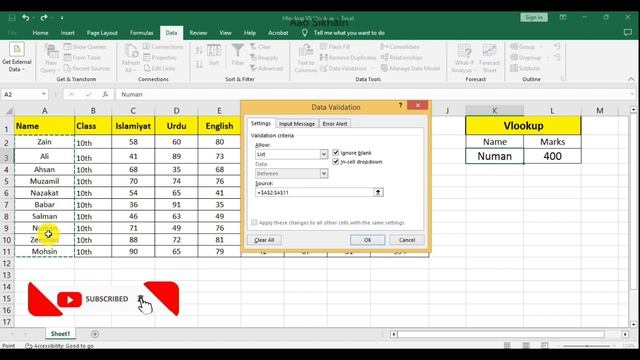Click the formula bar showing Numan
640x360 pixels.
pyautogui.click(x=373, y=94)
